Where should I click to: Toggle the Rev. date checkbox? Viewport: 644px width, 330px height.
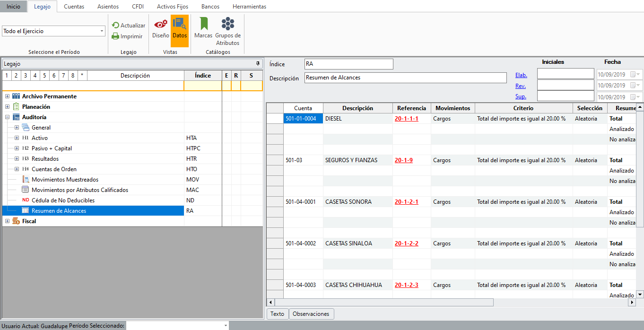click(x=632, y=86)
